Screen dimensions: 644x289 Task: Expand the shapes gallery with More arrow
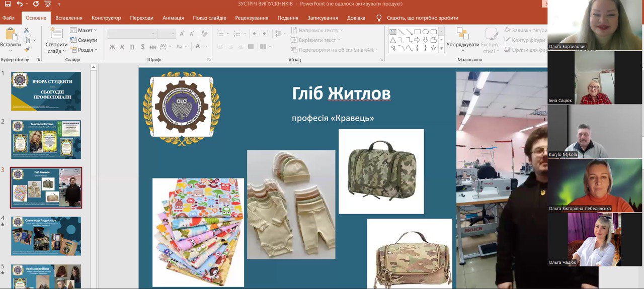click(x=441, y=48)
